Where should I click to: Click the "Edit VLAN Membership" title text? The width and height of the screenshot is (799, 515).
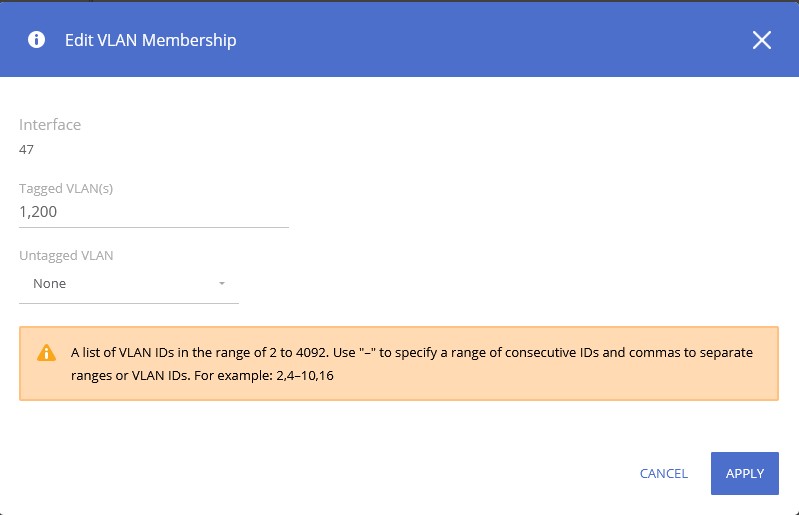point(151,41)
